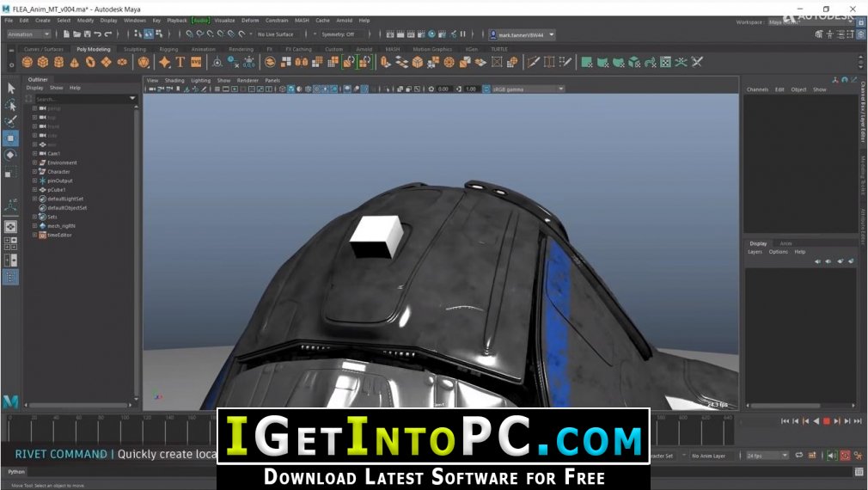Toggle the loop playback button
Image resolution: width=868 pixels, height=490 pixels.
pyautogui.click(x=798, y=455)
